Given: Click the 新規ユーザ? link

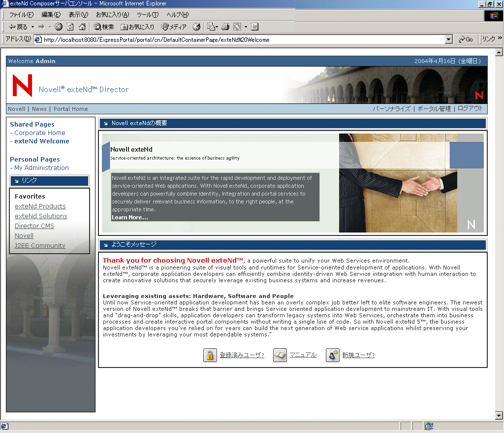Looking at the screenshot, I should (x=358, y=355).
